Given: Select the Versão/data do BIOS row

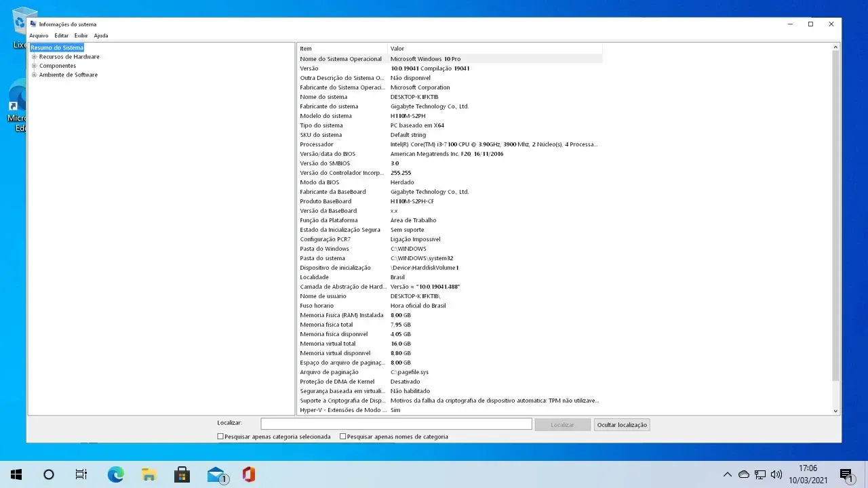Looking at the screenshot, I should [450, 154].
